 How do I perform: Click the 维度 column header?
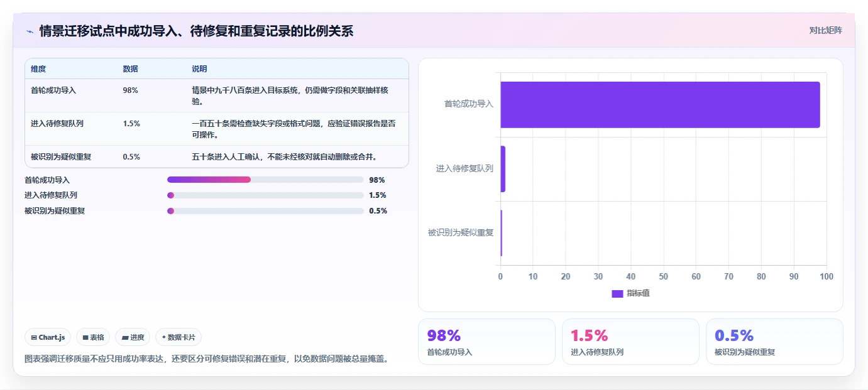coord(38,69)
